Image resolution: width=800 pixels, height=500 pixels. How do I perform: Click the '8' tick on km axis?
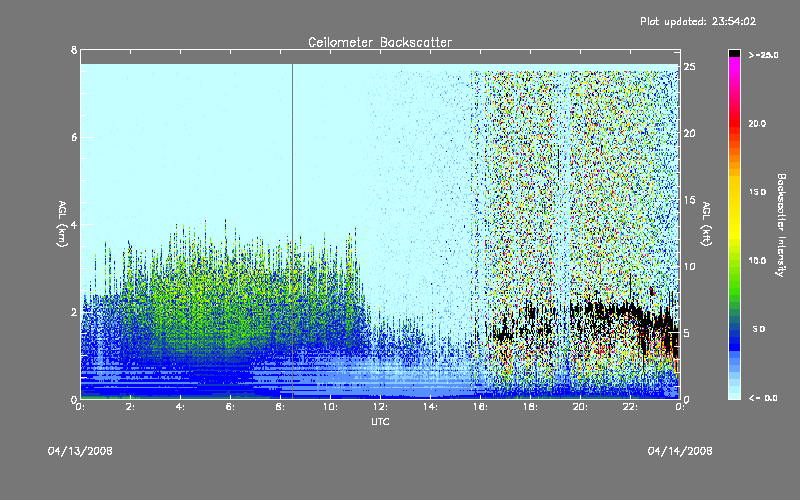point(74,50)
